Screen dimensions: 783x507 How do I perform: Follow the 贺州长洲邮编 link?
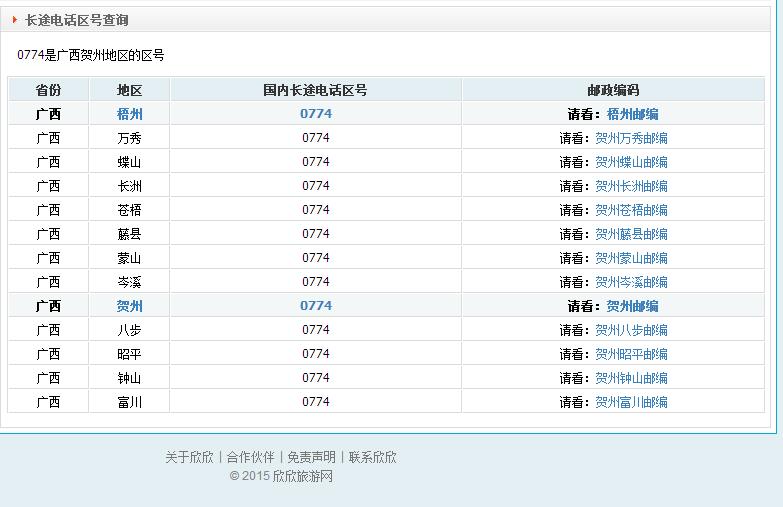[631, 186]
